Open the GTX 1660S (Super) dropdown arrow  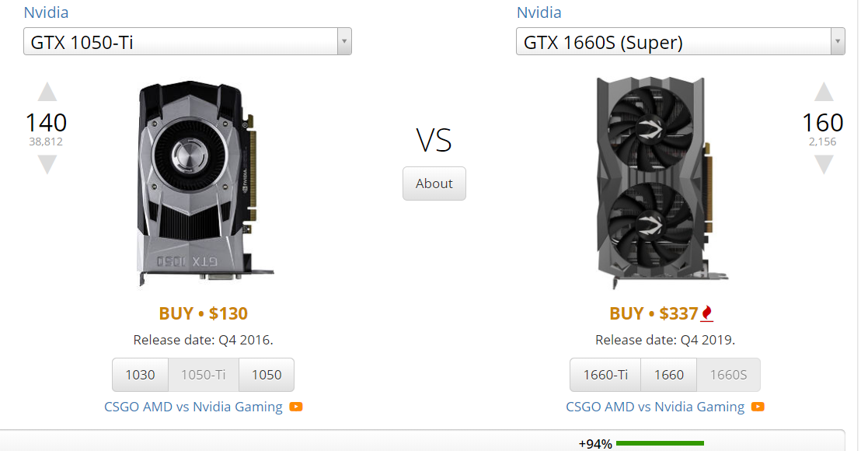pyautogui.click(x=838, y=41)
